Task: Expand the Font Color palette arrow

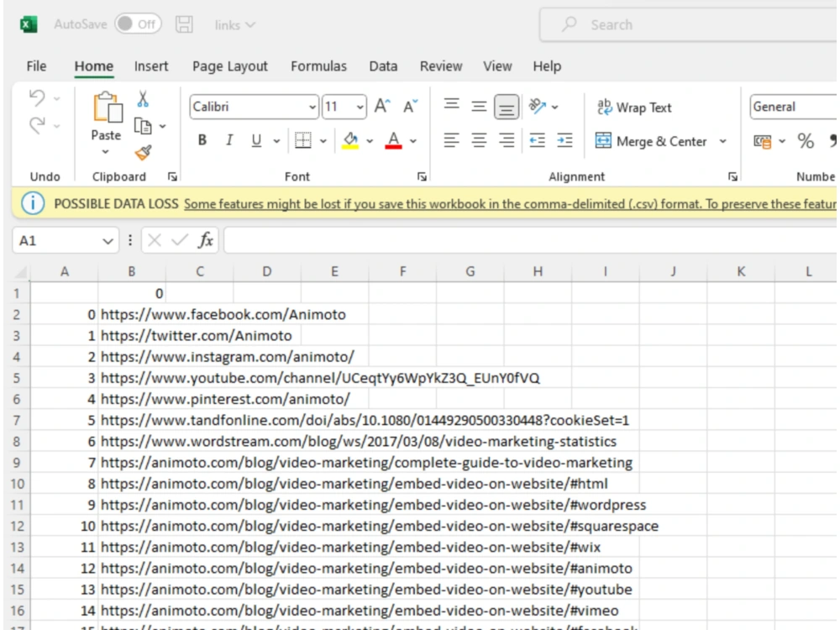Action: tap(413, 141)
